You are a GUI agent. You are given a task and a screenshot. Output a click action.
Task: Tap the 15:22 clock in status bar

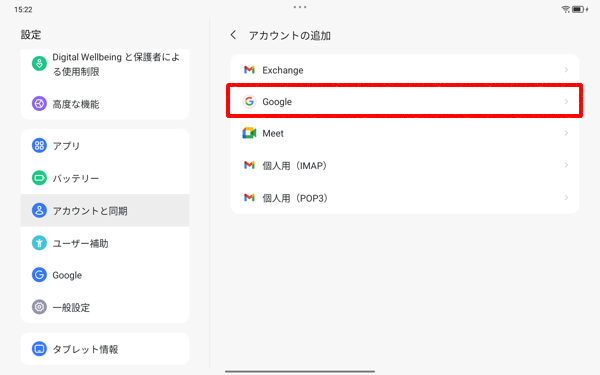[23, 10]
